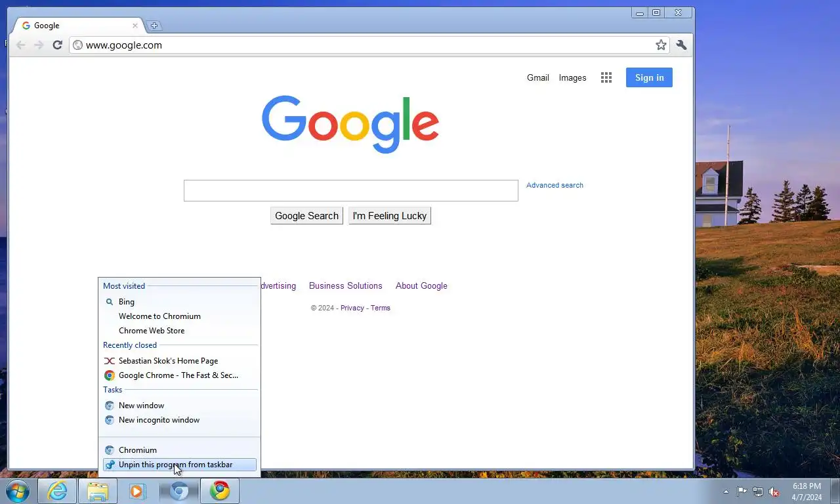840x504 pixels.
Task: Open Bing from Most visited list
Action: [x=180, y=302]
